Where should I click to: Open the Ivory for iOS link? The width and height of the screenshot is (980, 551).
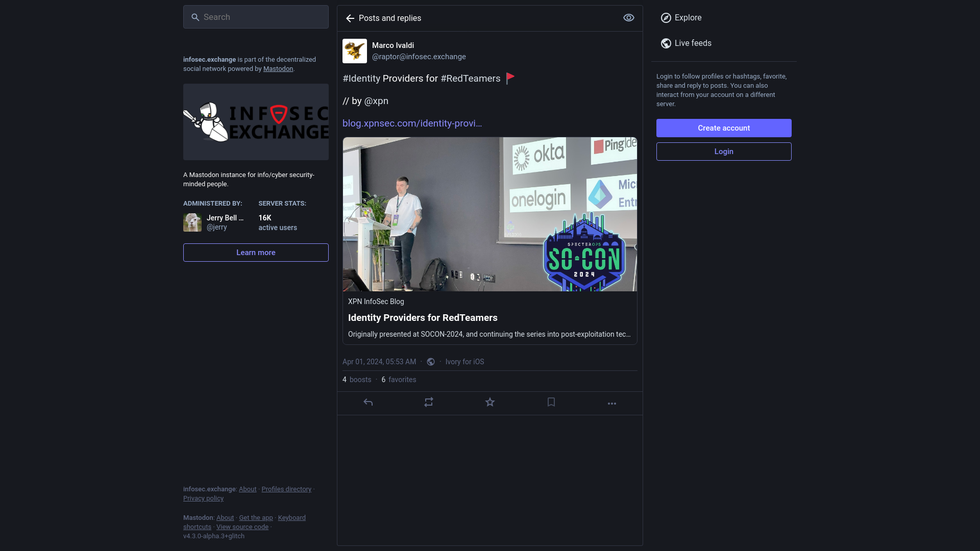[464, 362]
